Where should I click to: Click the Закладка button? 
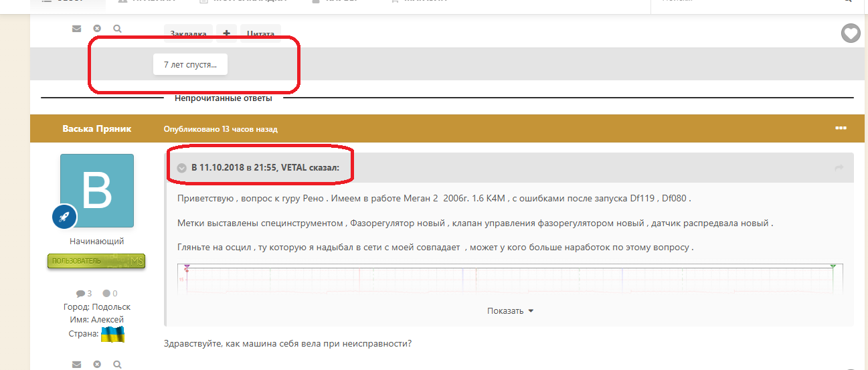pos(188,33)
